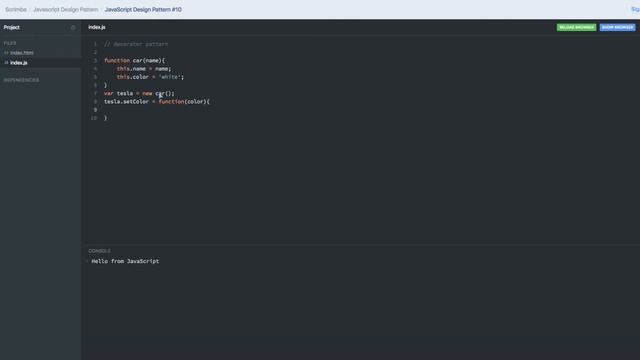Click line number 10 in the gutter

94,118
